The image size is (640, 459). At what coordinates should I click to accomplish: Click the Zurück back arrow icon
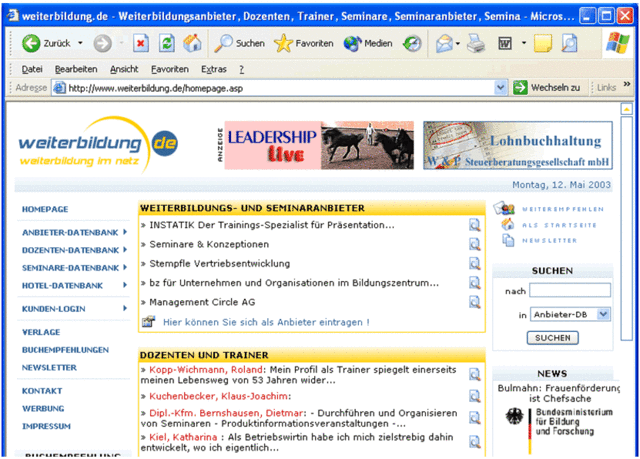[31, 43]
